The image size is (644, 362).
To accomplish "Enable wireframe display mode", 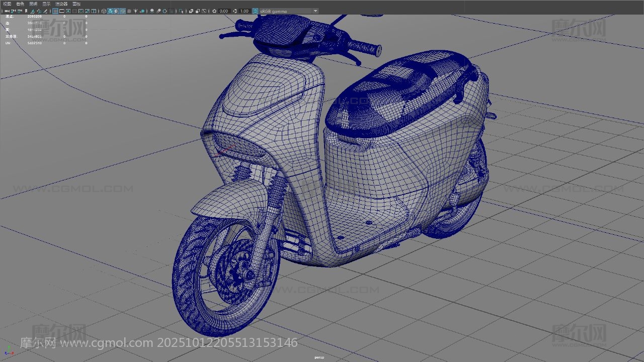I will (104, 11).
